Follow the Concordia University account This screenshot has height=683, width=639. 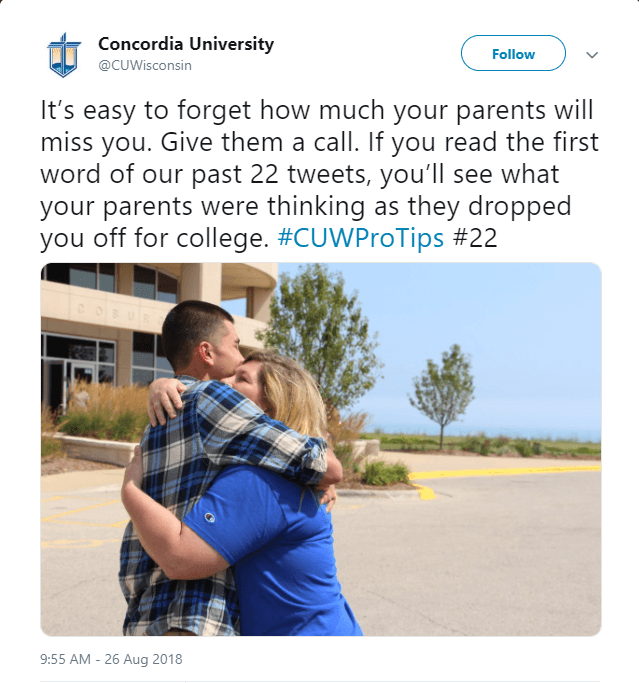click(x=513, y=53)
